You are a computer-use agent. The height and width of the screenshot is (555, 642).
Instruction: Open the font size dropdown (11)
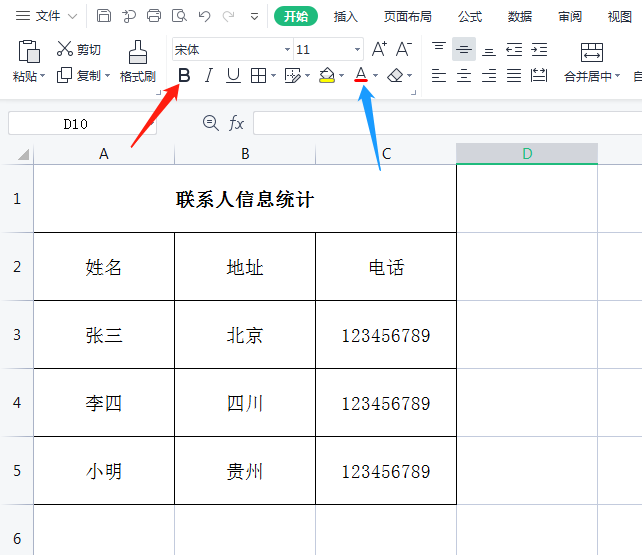[357, 50]
